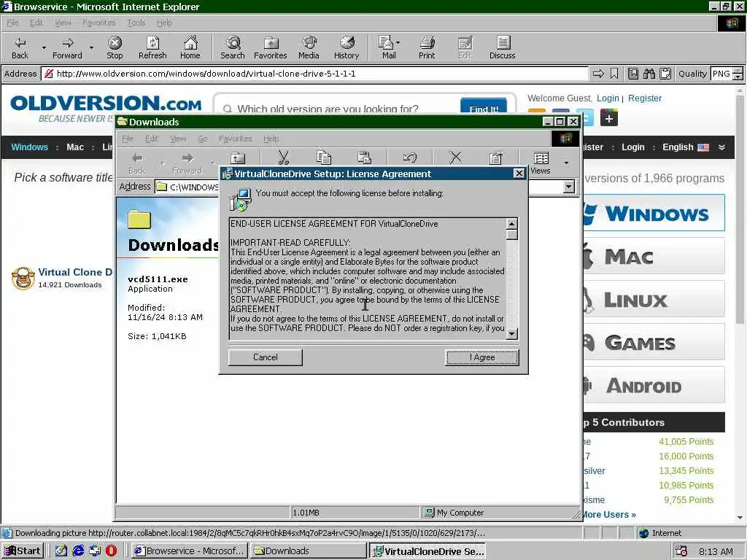
Task: Click the clipboard icon near Quality field
Action: 665,74
